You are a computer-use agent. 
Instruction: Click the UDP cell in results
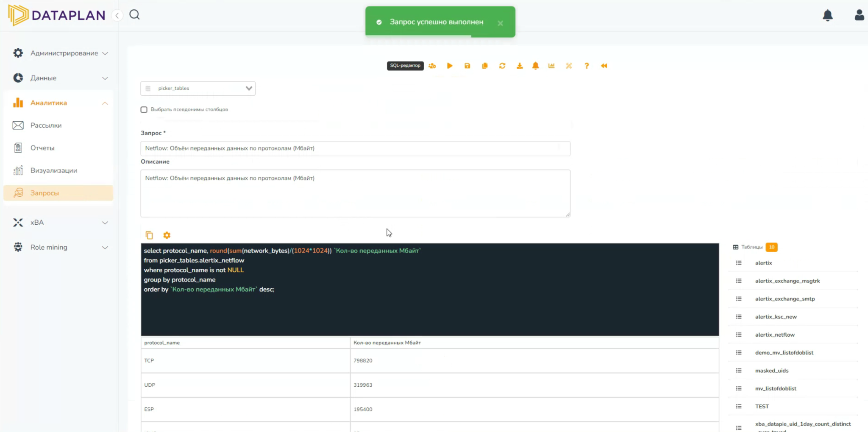[x=245, y=385]
